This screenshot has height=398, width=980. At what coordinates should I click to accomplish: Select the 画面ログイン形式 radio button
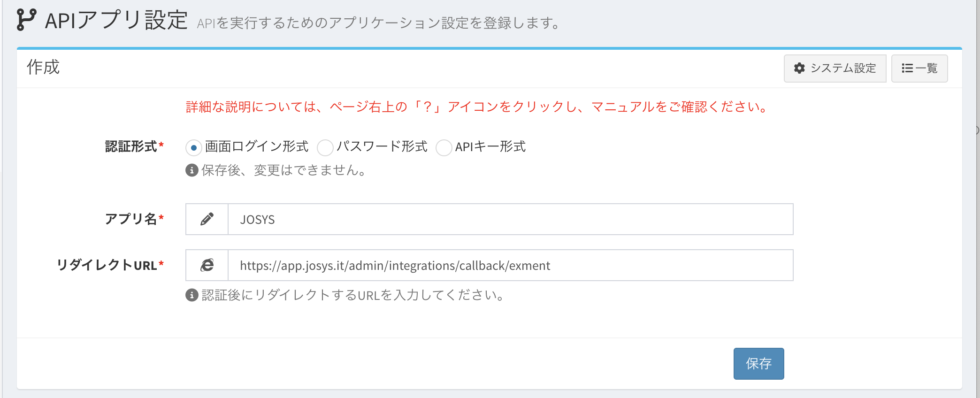tap(194, 148)
